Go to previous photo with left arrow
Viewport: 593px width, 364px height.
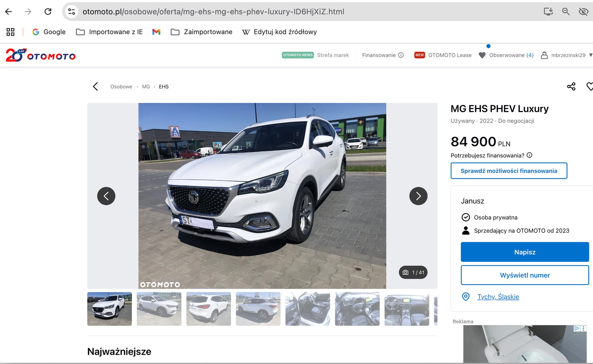tap(106, 196)
